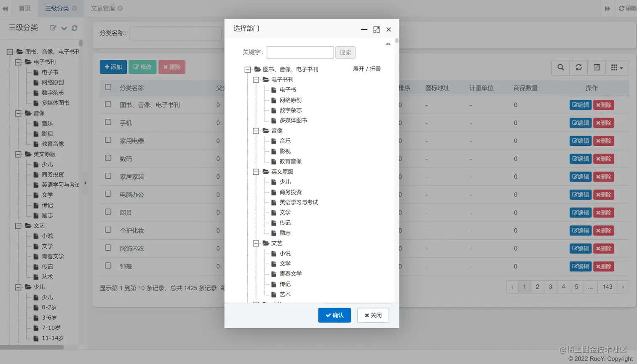
Task: Open the column selection grid dropdown
Action: (617, 67)
